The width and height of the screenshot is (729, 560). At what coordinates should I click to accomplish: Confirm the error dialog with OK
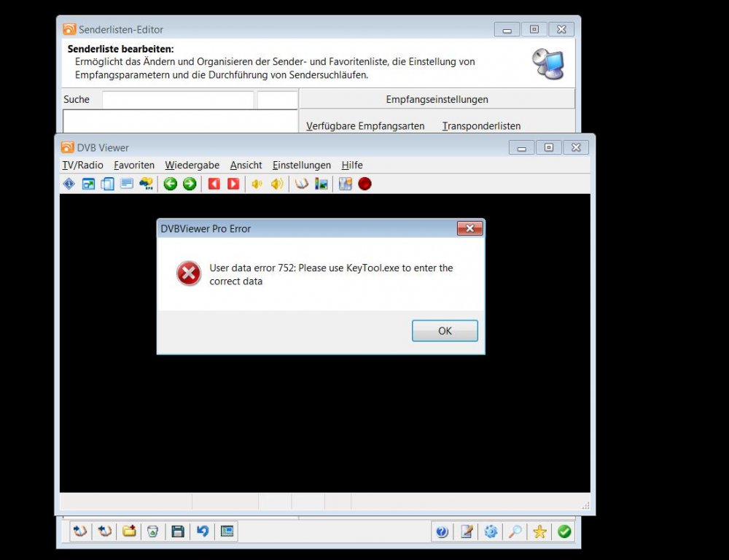(445, 331)
